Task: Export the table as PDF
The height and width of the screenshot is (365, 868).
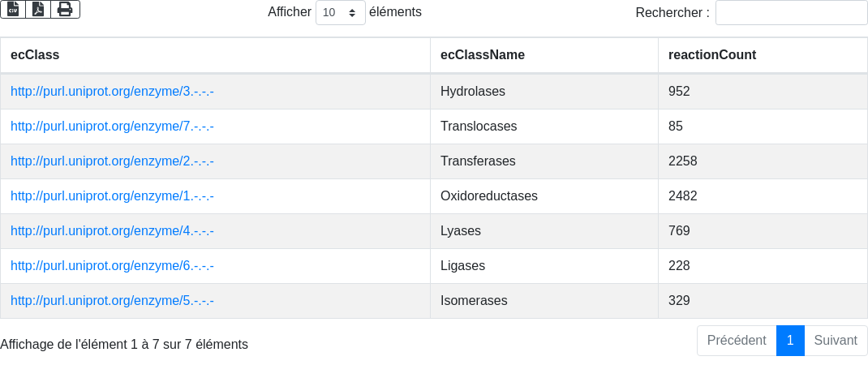Action: pyautogui.click(x=38, y=9)
